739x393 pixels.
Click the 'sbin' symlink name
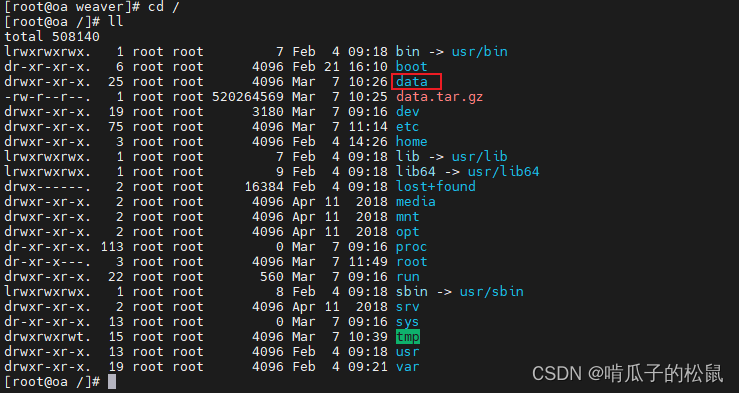411,292
